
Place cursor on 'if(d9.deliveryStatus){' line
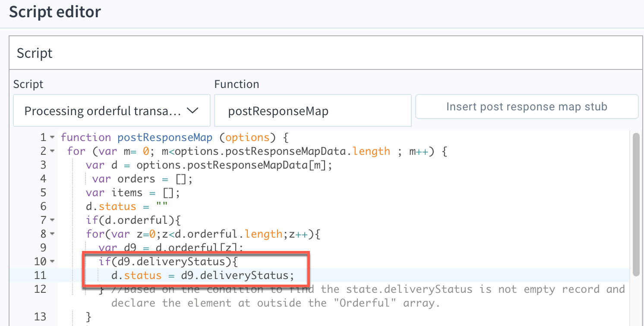tap(168, 262)
